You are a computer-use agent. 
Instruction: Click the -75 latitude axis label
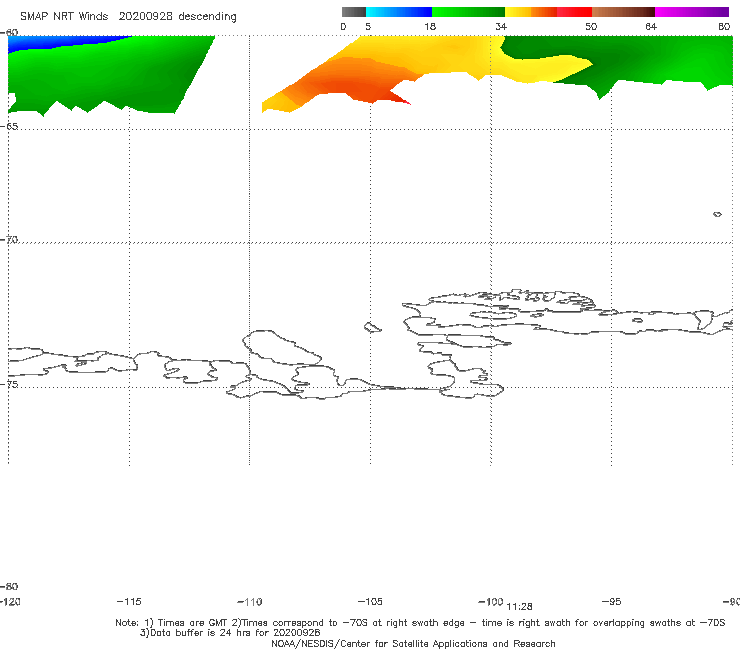pyautogui.click(x=9, y=384)
